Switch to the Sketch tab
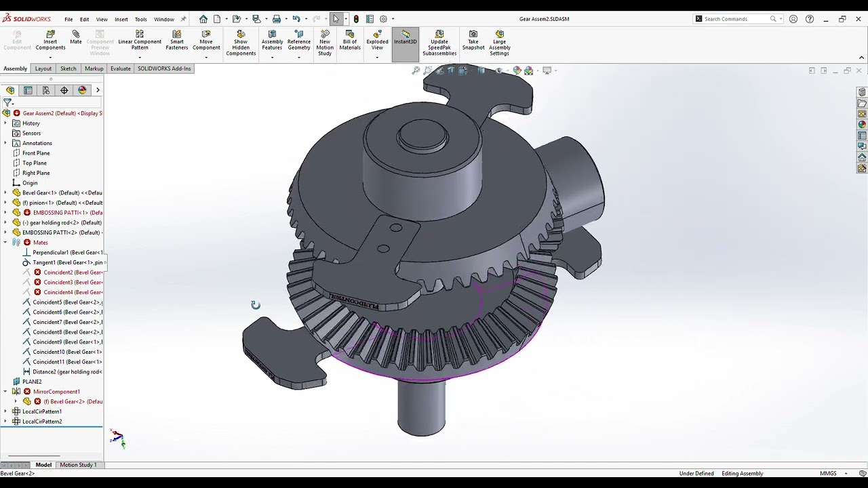 click(x=68, y=68)
